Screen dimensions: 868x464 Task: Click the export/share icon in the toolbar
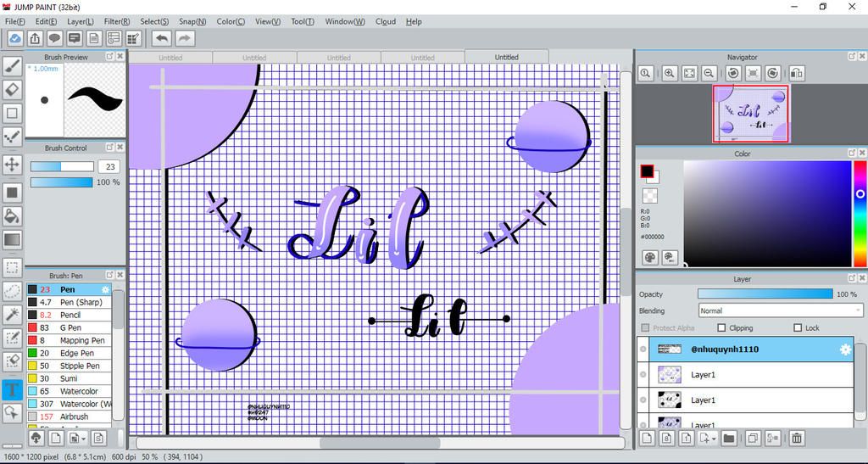coord(35,38)
